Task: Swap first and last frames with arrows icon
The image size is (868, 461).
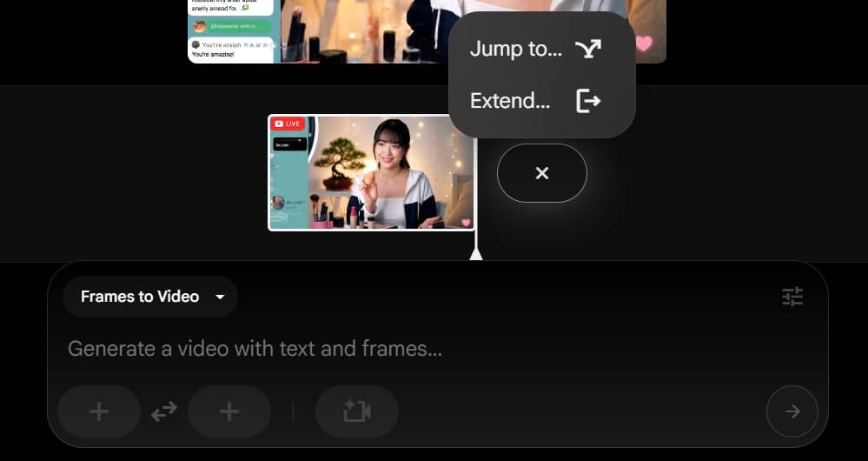Action: pos(163,411)
